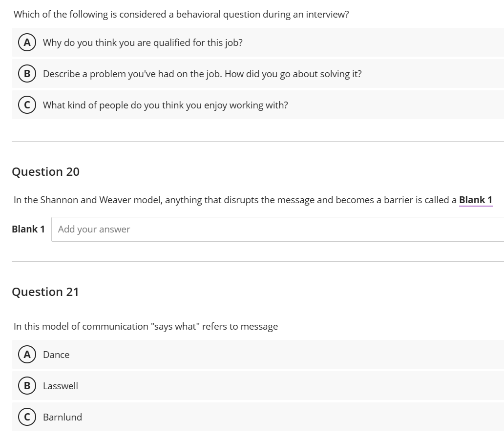This screenshot has height=441, width=504.
Task: Click the circled C next to Barnlund
Action: click(x=27, y=417)
